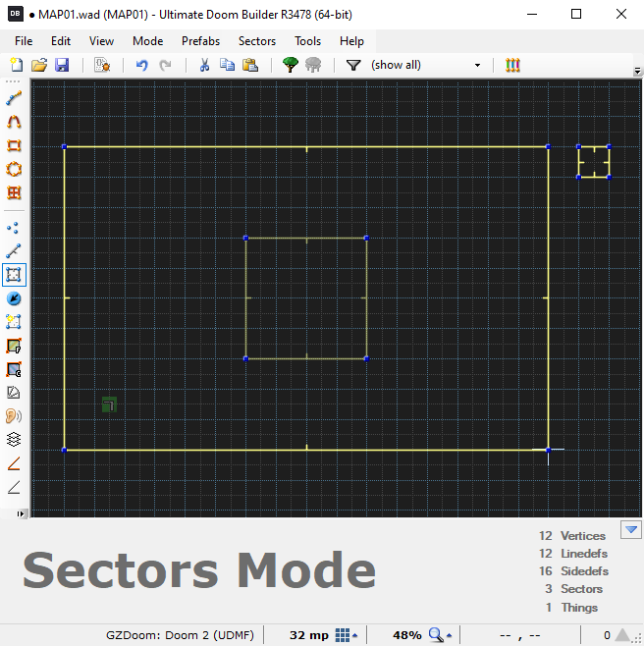
Task: Click the 1 Things count
Action: (x=571, y=608)
